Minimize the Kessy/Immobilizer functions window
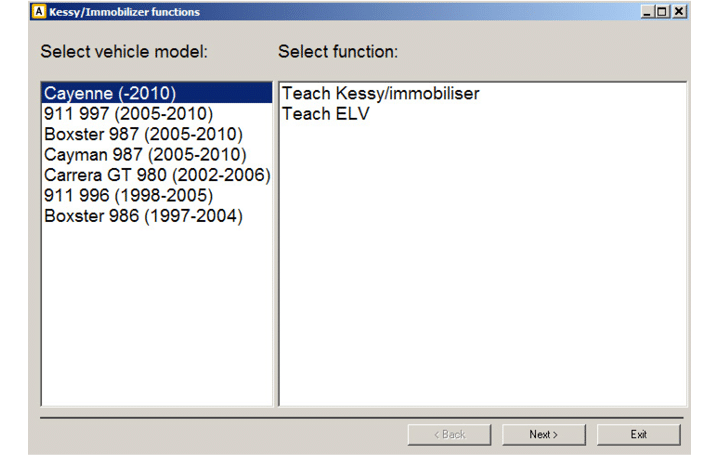 (x=648, y=12)
